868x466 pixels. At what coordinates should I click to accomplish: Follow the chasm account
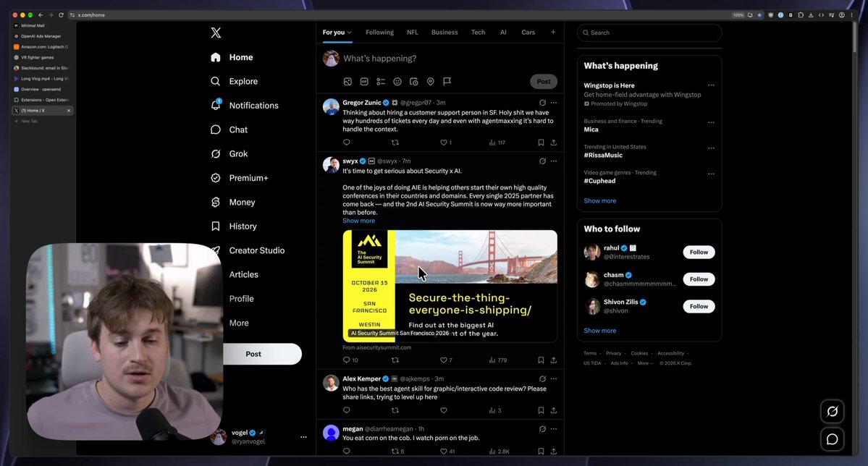(699, 279)
